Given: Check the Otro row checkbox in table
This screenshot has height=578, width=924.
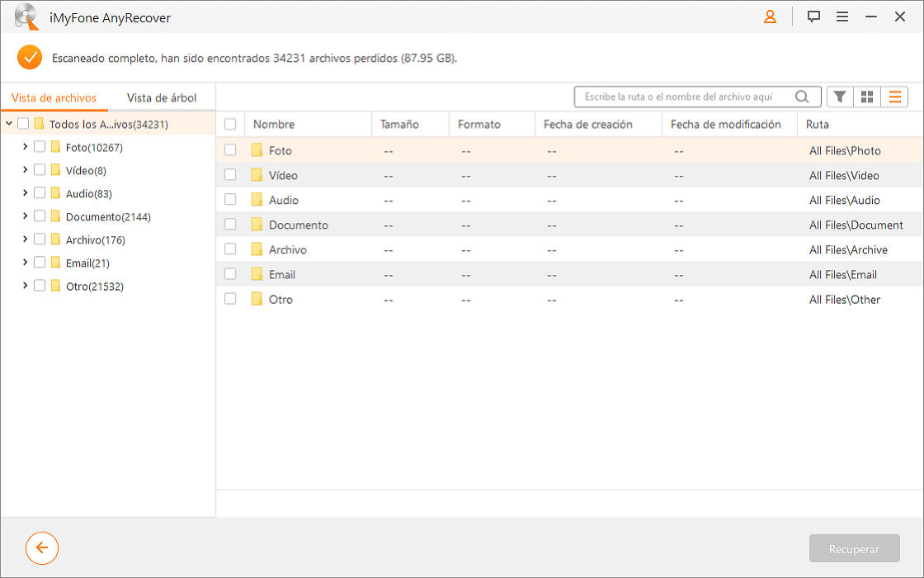Looking at the screenshot, I should tap(230, 298).
